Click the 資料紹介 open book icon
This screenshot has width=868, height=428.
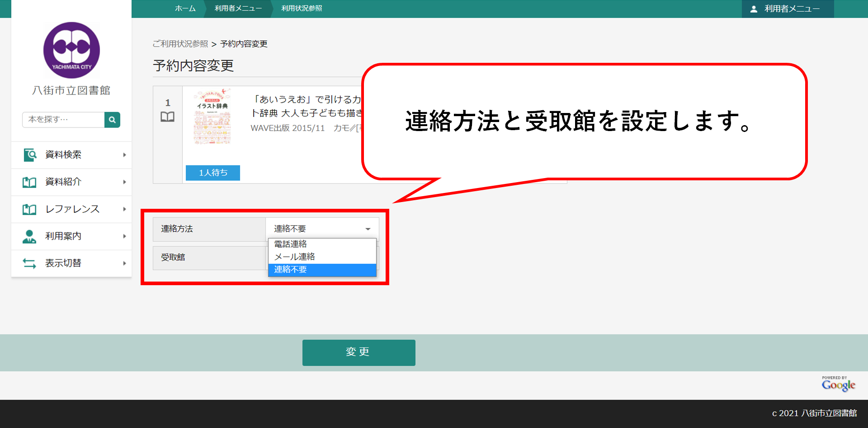click(30, 182)
